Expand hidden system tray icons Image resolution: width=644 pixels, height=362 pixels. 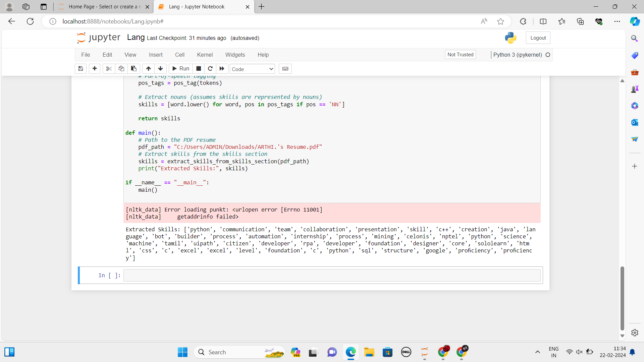[537, 352]
